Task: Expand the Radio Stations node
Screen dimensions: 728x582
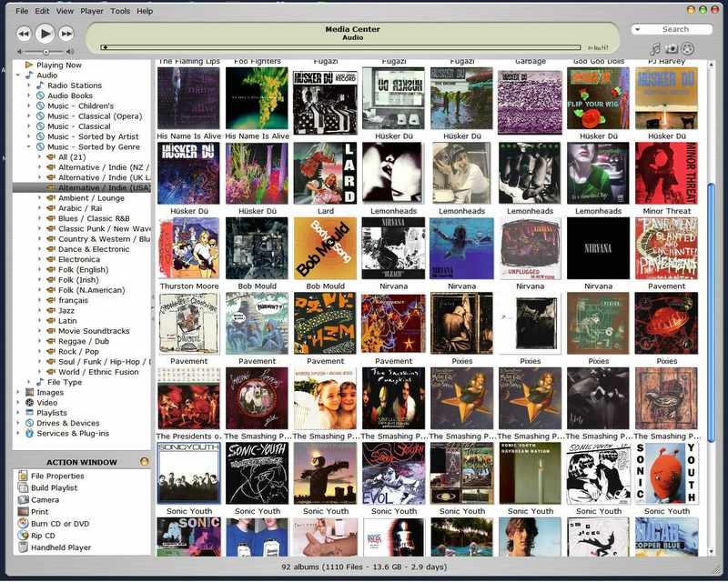Action: pyautogui.click(x=29, y=85)
